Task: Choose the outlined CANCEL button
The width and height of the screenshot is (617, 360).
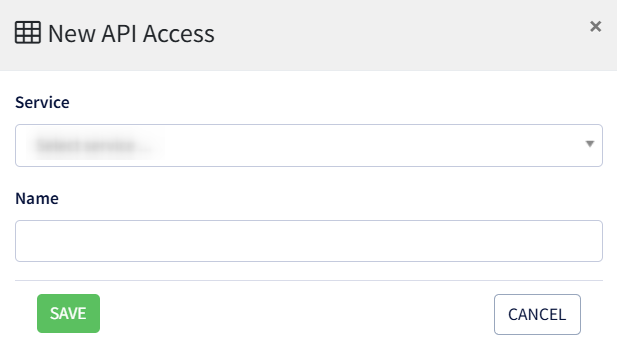Action: tap(537, 314)
